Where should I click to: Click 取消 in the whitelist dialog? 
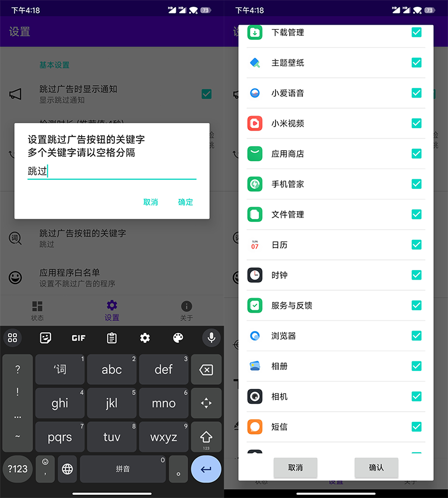[x=295, y=468]
